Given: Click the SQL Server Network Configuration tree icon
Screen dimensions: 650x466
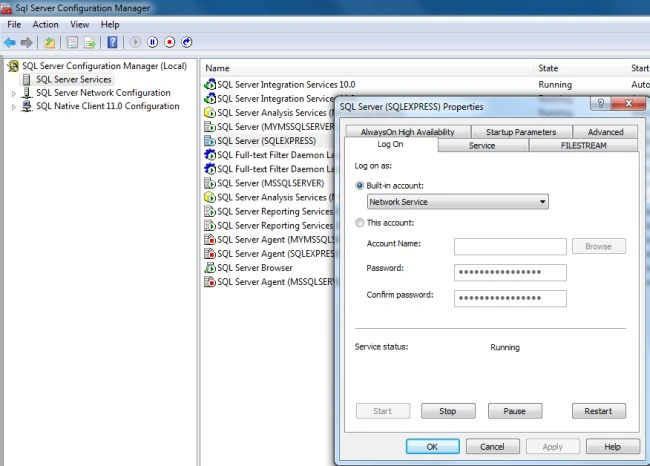Looking at the screenshot, I should point(27,93).
